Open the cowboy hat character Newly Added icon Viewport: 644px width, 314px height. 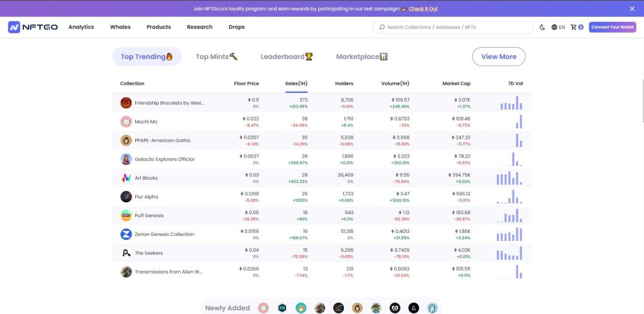[x=376, y=308]
